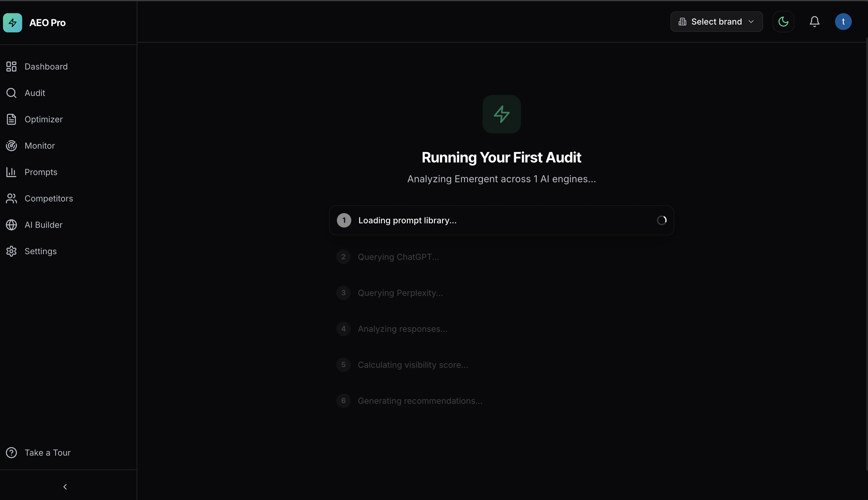This screenshot has width=868, height=500.
Task: Toggle dark mode with the moon button
Action: click(x=783, y=22)
